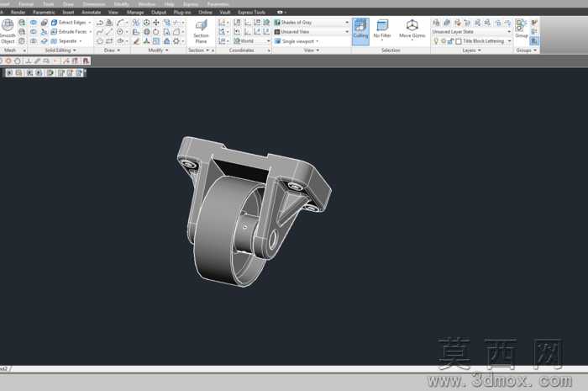Expand the Solid Editing panel
Viewport: 588px width, 391px height.
(x=60, y=50)
